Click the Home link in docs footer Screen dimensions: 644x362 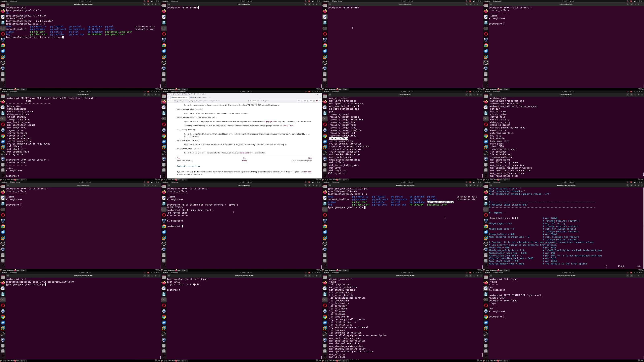pos(244,161)
